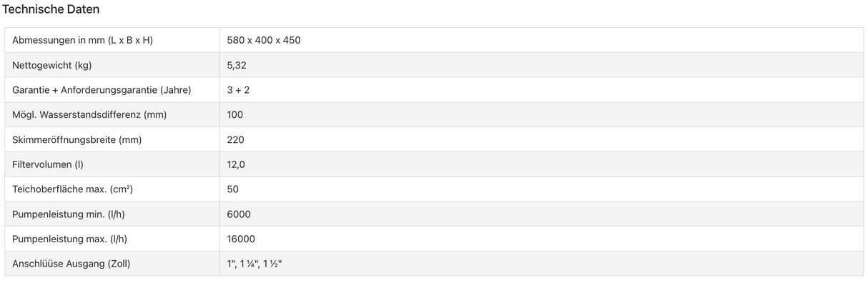The height and width of the screenshot is (288, 868).
Task: Select the "Skimmeröffnungsbreite (mm)" label
Action: coord(77,139)
